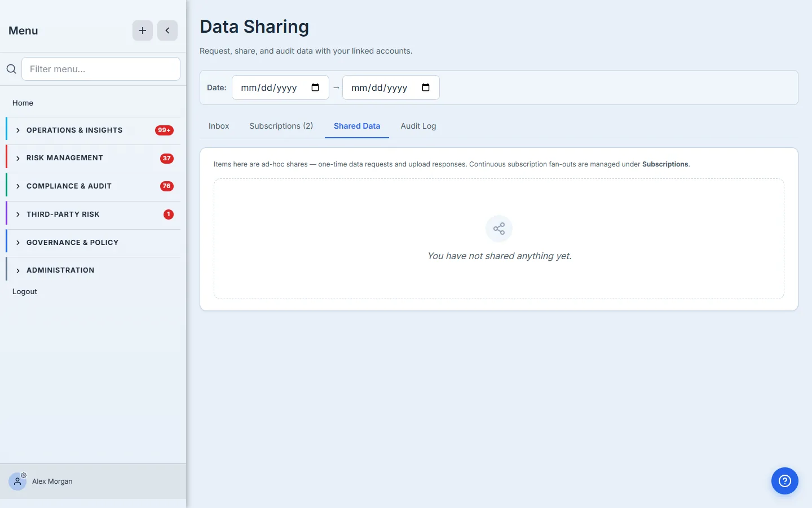Switch to the Inbox tab
The height and width of the screenshot is (508, 812).
coord(219,126)
